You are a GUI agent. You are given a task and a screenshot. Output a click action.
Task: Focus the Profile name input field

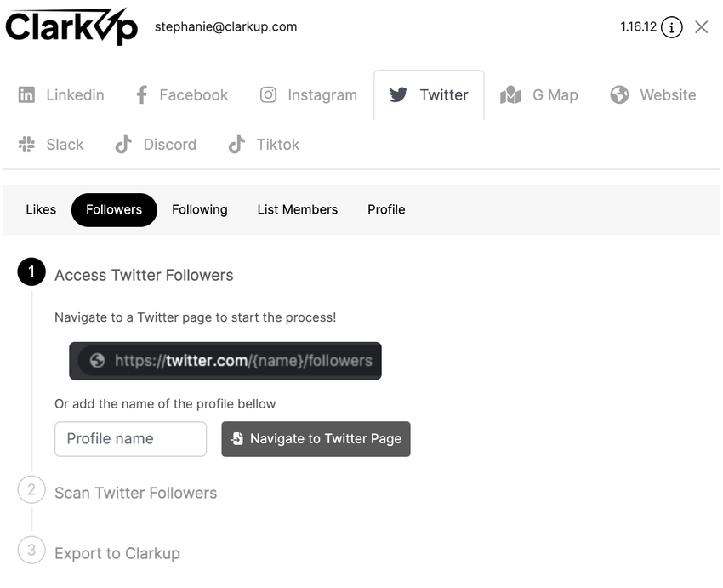(x=131, y=439)
